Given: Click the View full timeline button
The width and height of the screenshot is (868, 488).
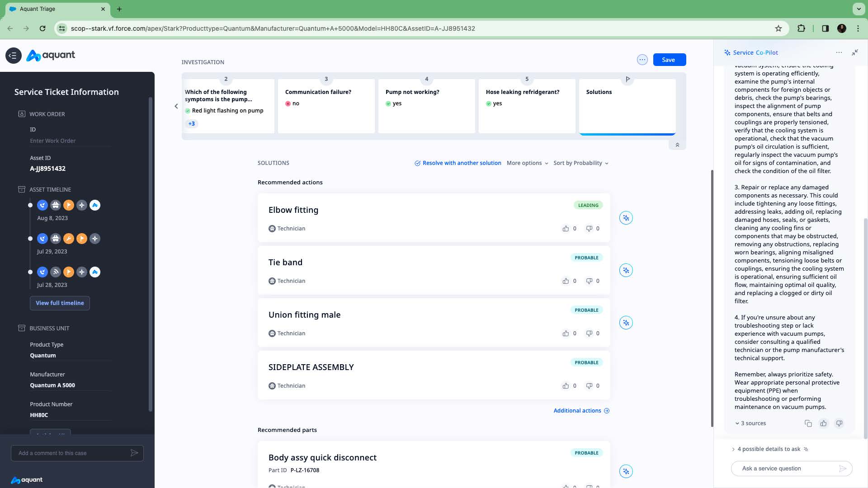Looking at the screenshot, I should (x=60, y=303).
